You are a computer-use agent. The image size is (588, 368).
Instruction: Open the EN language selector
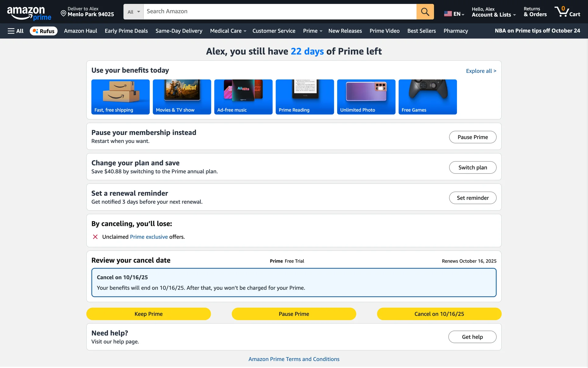pyautogui.click(x=454, y=14)
